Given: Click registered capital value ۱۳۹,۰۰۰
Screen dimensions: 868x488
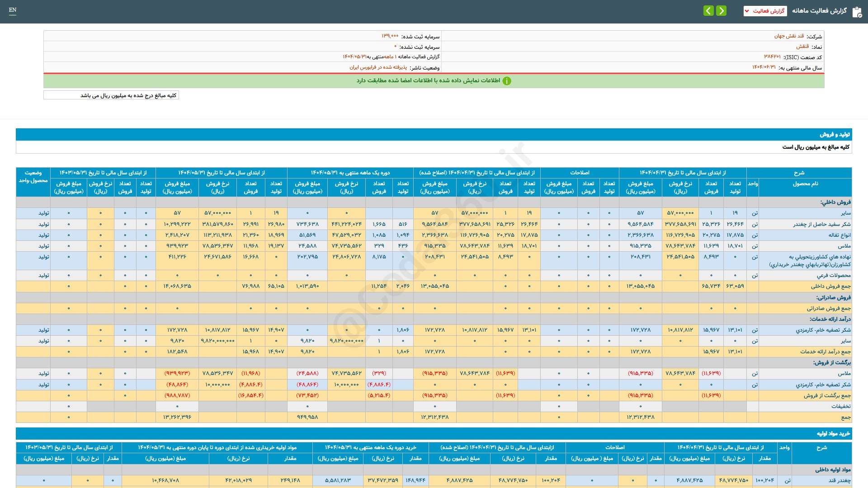Looking at the screenshot, I should tap(390, 36).
